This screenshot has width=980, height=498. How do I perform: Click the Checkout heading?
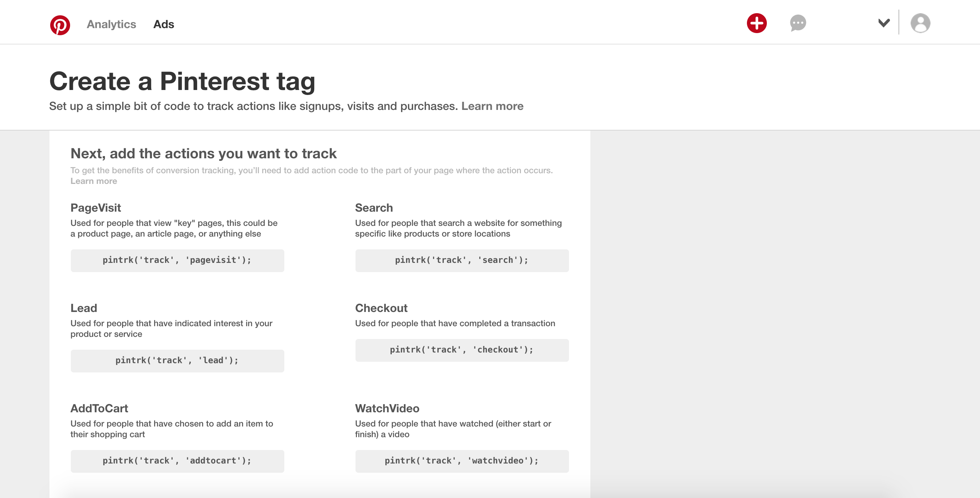tap(381, 308)
